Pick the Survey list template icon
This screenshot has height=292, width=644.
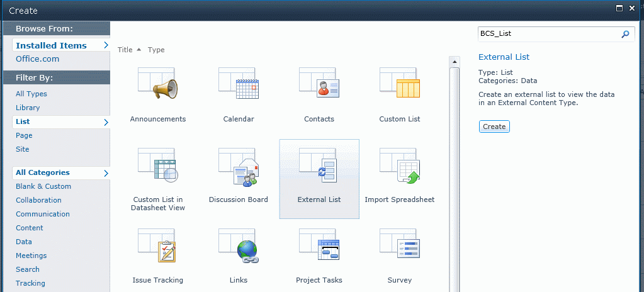click(x=400, y=245)
